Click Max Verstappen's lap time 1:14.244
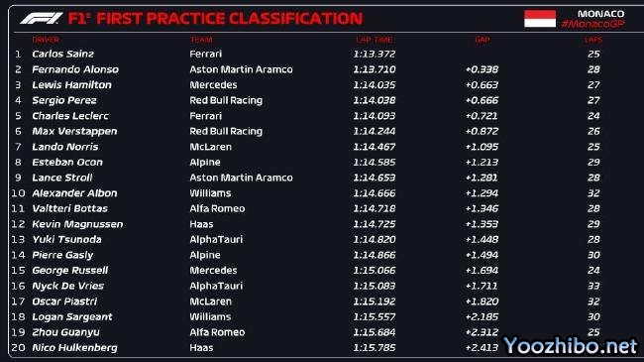 point(375,131)
